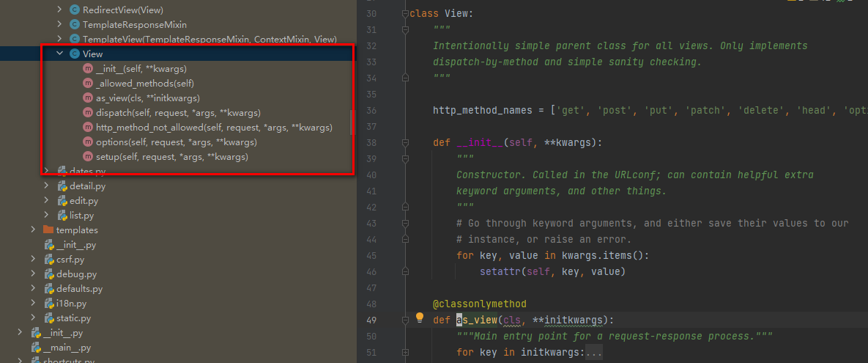The image size is (868, 363).
Task: Select http_method_not_allowed method in tree
Action: point(214,128)
